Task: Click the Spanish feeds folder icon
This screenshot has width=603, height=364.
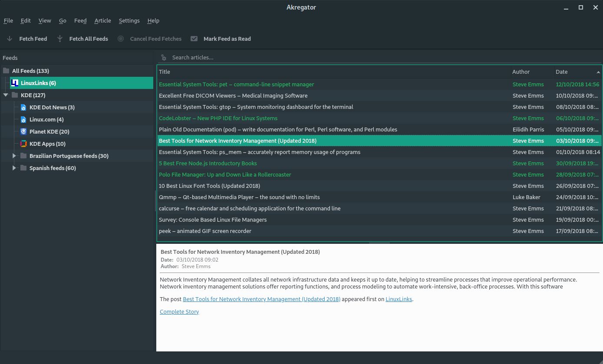Action: tap(23, 168)
